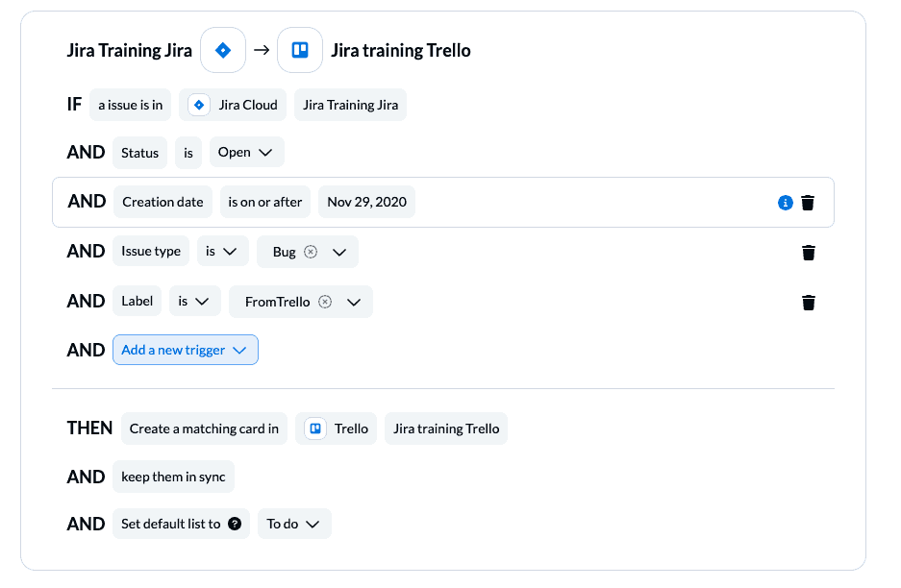The width and height of the screenshot is (901, 588).
Task: Click the Issue type field chip
Action: [151, 251]
